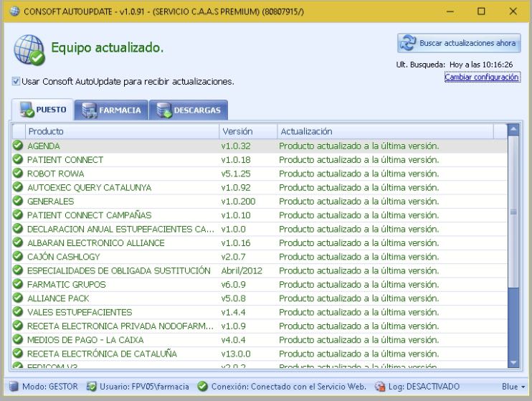This screenshot has height=401, width=532.
Task: Click the vertical scrollbar thumb in product list
Action: (513, 212)
